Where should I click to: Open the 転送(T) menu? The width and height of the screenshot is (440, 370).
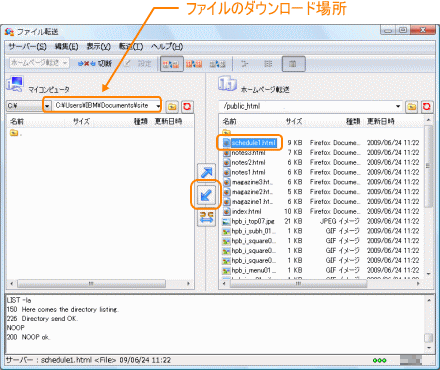tap(131, 46)
